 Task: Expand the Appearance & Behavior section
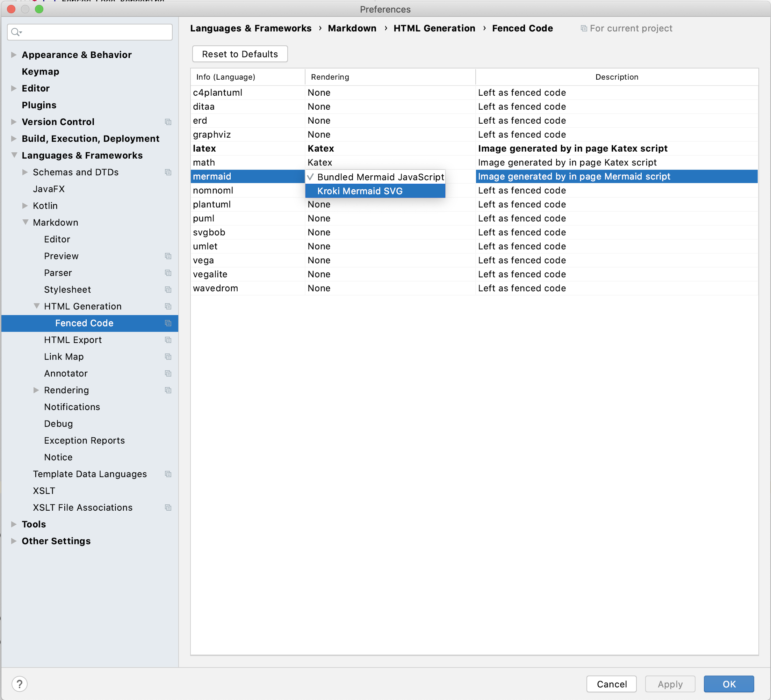coord(13,55)
